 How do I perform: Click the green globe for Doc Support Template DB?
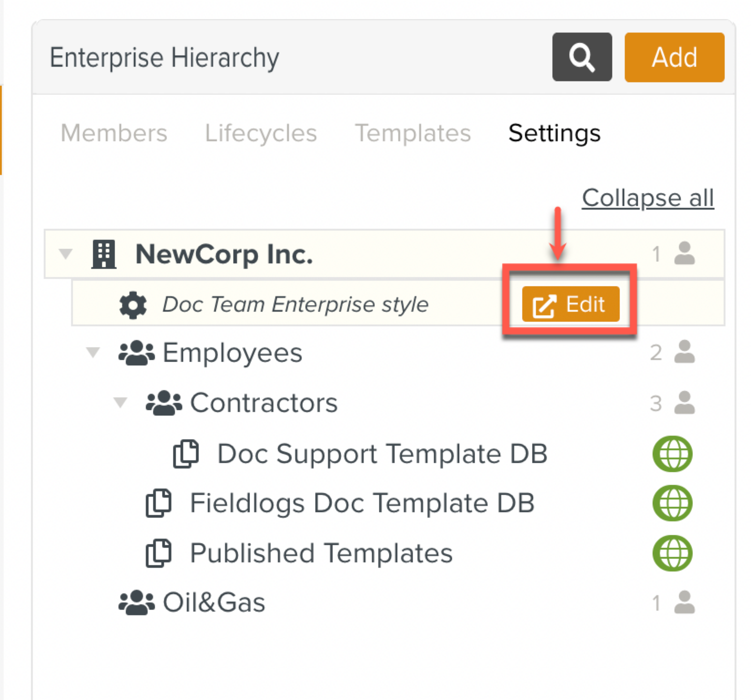tap(672, 454)
